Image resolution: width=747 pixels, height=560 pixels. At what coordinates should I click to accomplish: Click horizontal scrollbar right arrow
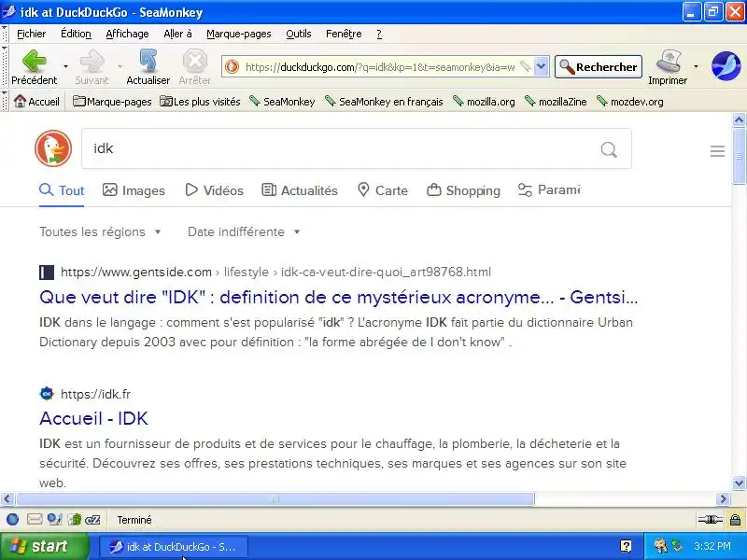pos(724,498)
